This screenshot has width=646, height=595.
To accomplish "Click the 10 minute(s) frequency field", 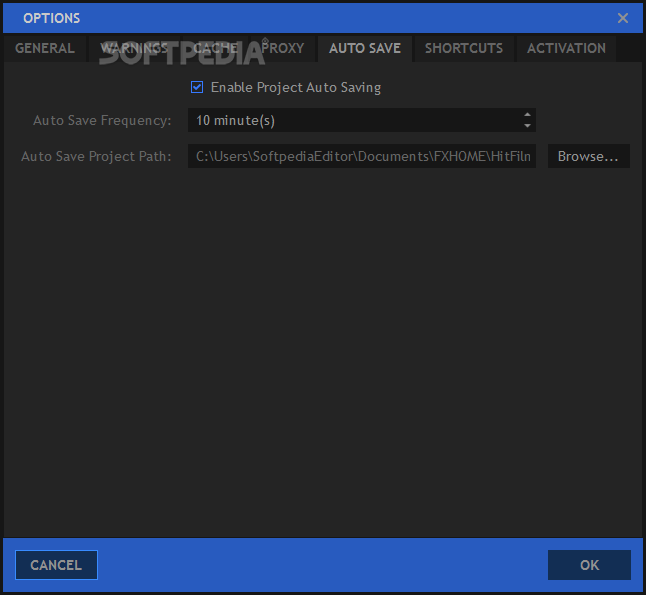I will click(362, 120).
